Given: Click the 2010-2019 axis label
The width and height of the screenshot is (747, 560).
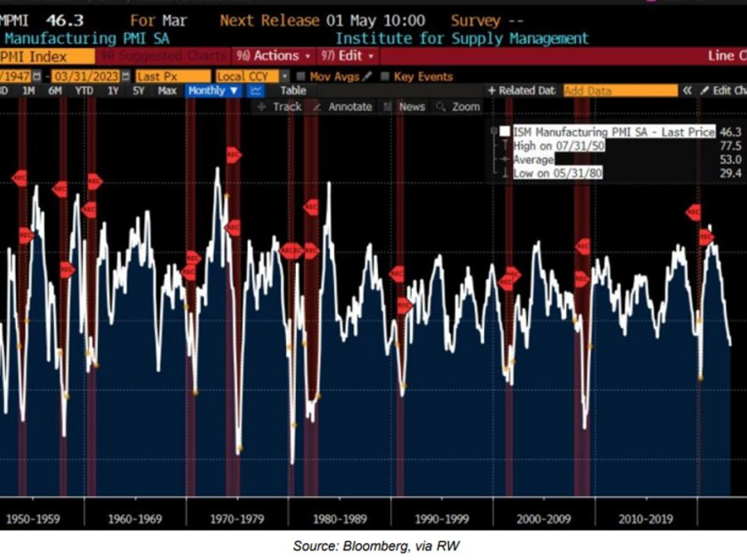Looking at the screenshot, I should click(646, 519).
